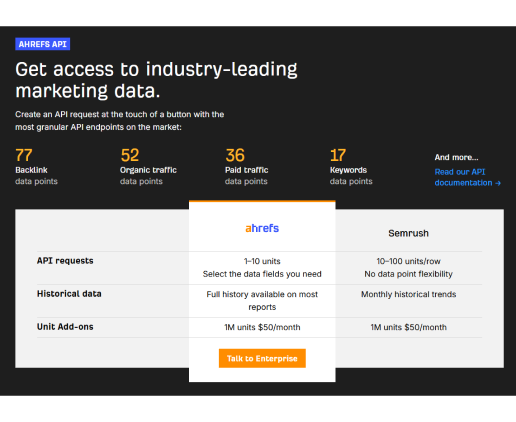Viewport: 516px width, 422px height.
Task: Click the 77 Backlink data points stat
Action: pos(36,167)
